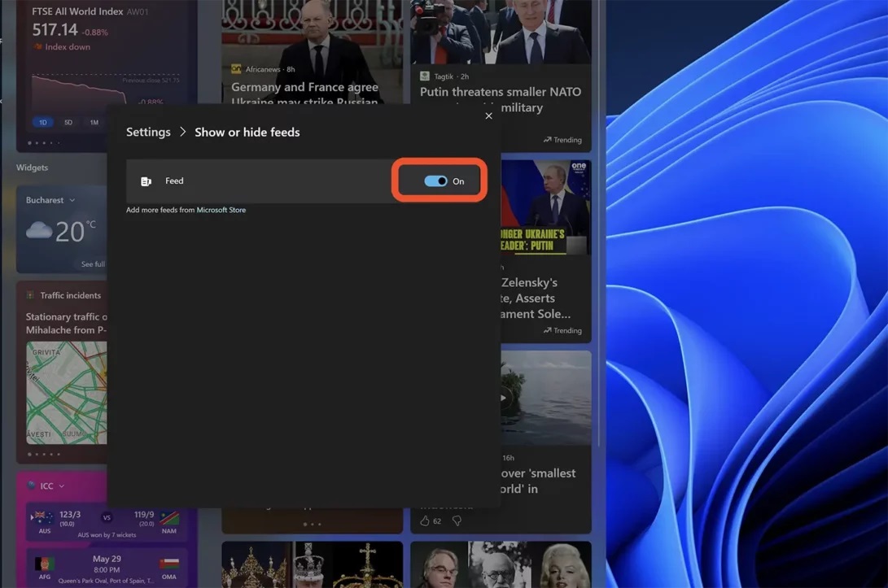
Task: Close the Show or hide feeds dialog
Action: click(488, 116)
